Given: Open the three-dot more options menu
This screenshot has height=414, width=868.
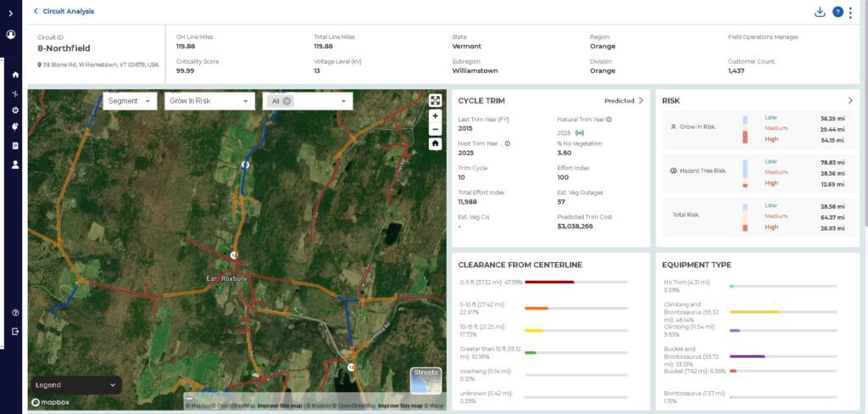Looking at the screenshot, I should (851, 12).
